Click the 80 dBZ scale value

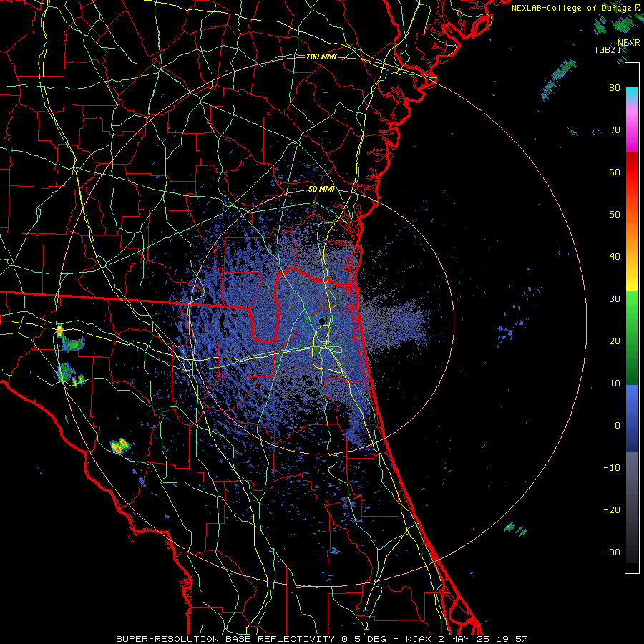(615, 87)
